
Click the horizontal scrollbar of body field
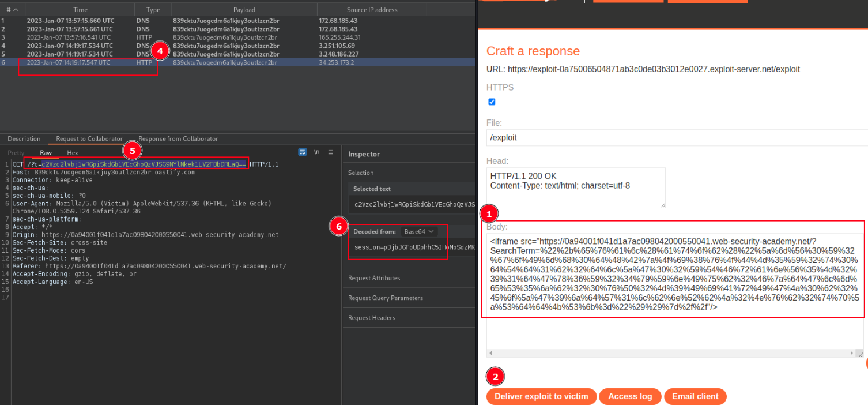(671, 353)
